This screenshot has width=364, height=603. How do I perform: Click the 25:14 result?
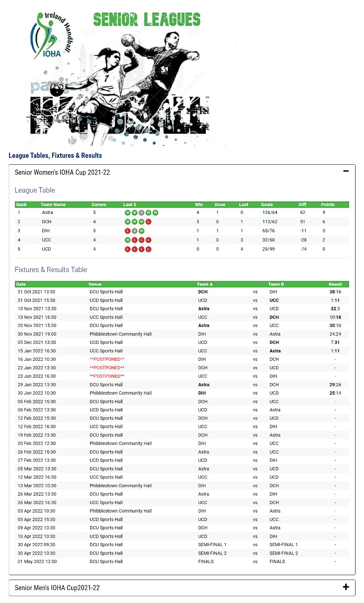pos(335,393)
